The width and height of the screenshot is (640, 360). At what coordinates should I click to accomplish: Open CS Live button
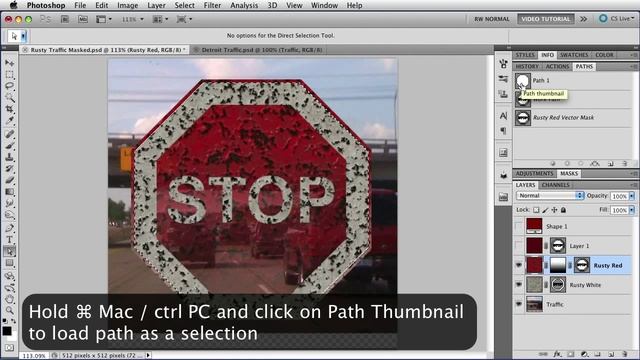click(617, 19)
